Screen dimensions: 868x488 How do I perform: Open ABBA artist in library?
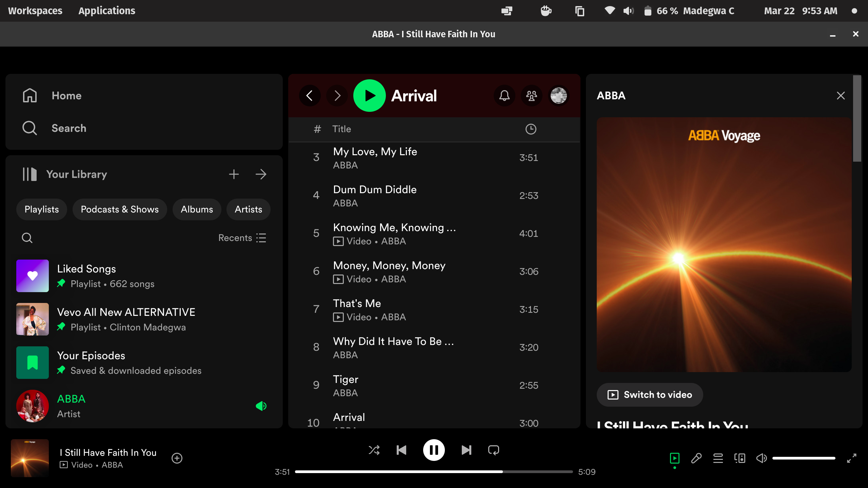pyautogui.click(x=144, y=406)
